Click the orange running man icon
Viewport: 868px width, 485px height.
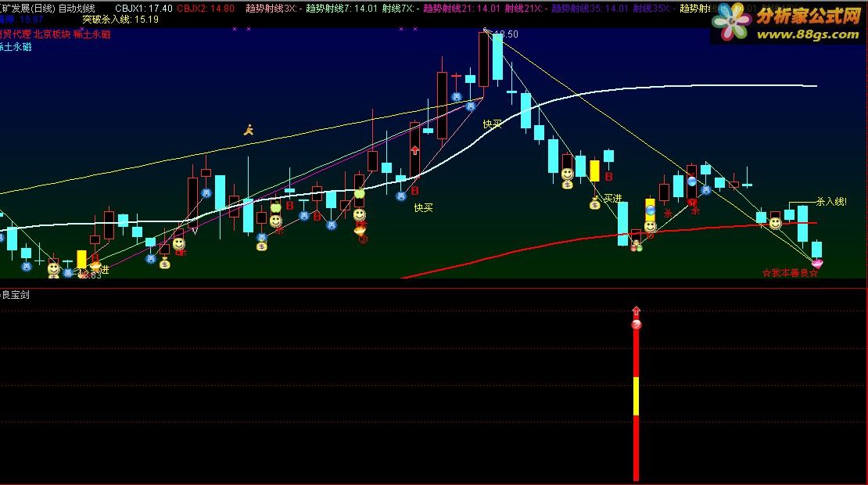pos(249,130)
